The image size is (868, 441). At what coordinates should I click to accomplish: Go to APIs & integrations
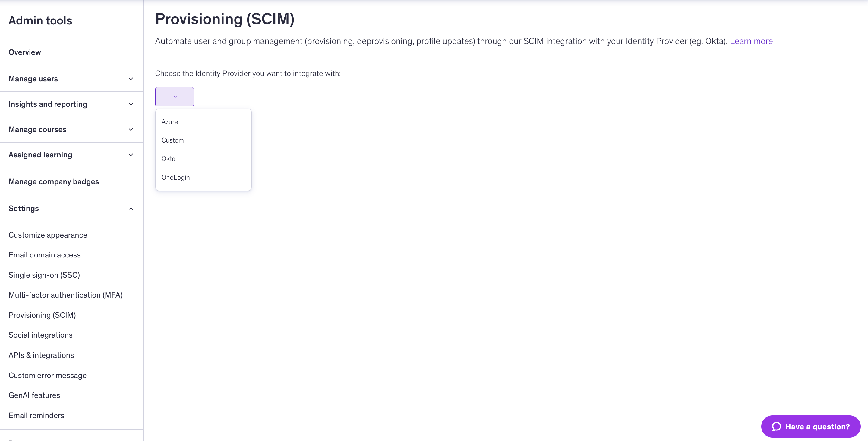[41, 355]
